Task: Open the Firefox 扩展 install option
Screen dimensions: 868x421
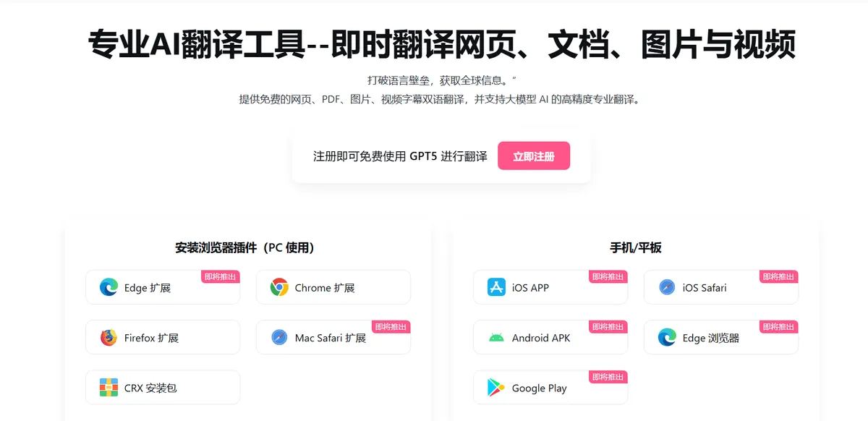Action: click(x=163, y=338)
